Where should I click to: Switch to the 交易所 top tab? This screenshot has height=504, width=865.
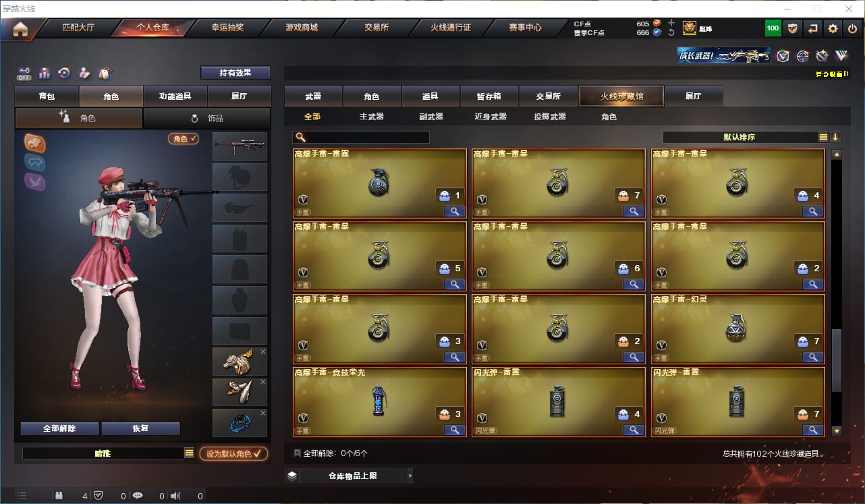[376, 28]
